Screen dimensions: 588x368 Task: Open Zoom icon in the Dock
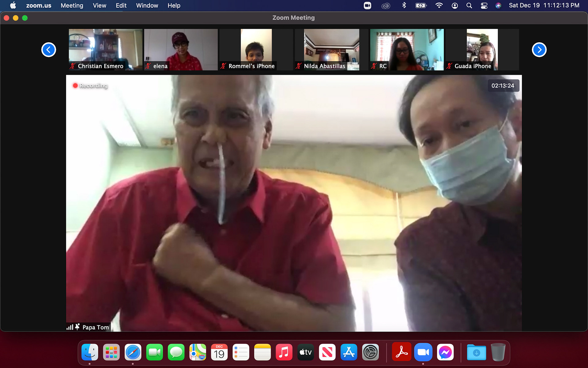click(x=423, y=352)
